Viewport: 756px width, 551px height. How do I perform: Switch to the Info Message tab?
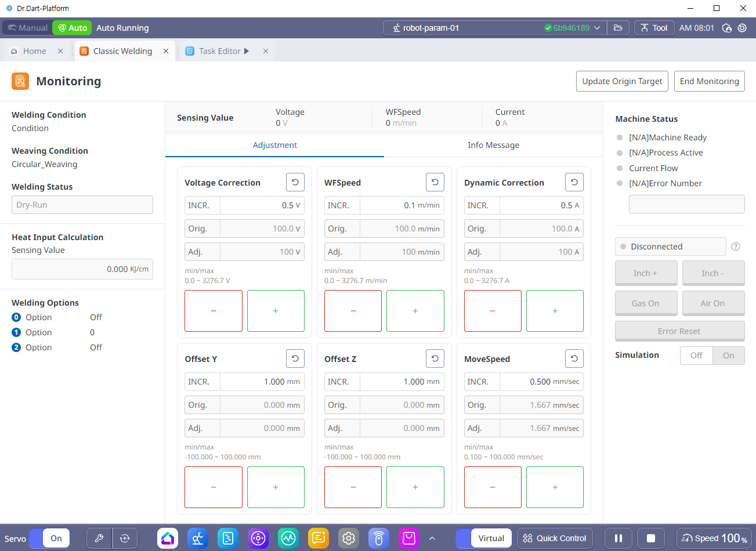pyautogui.click(x=493, y=145)
